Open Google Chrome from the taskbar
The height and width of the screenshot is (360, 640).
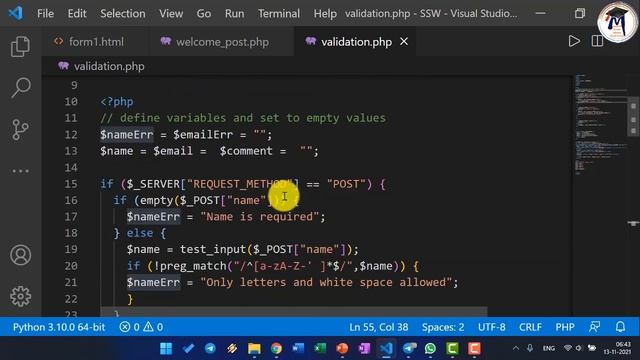click(276, 349)
